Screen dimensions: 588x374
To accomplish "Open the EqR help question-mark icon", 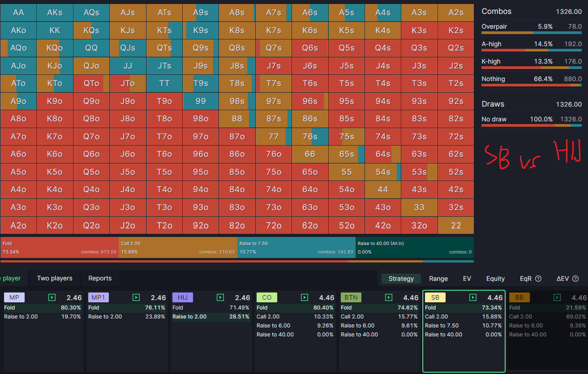I will coord(538,279).
